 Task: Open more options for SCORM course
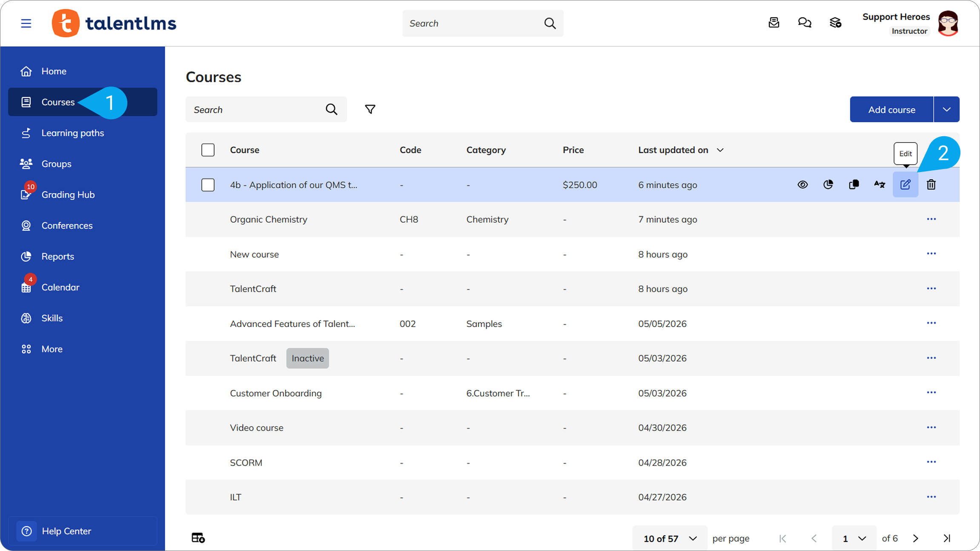click(931, 462)
